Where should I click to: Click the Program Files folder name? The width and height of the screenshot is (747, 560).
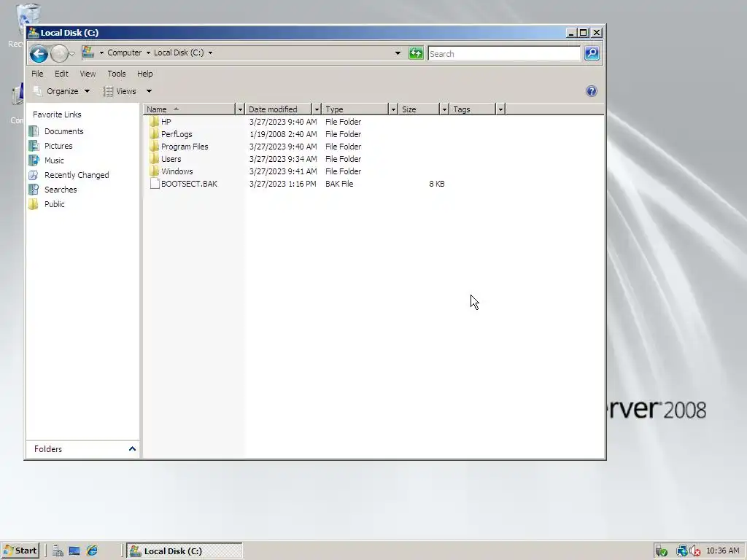[185, 147]
